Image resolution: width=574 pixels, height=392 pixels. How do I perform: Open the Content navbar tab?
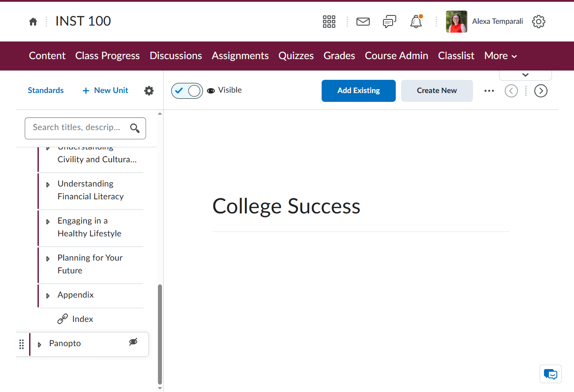[47, 56]
